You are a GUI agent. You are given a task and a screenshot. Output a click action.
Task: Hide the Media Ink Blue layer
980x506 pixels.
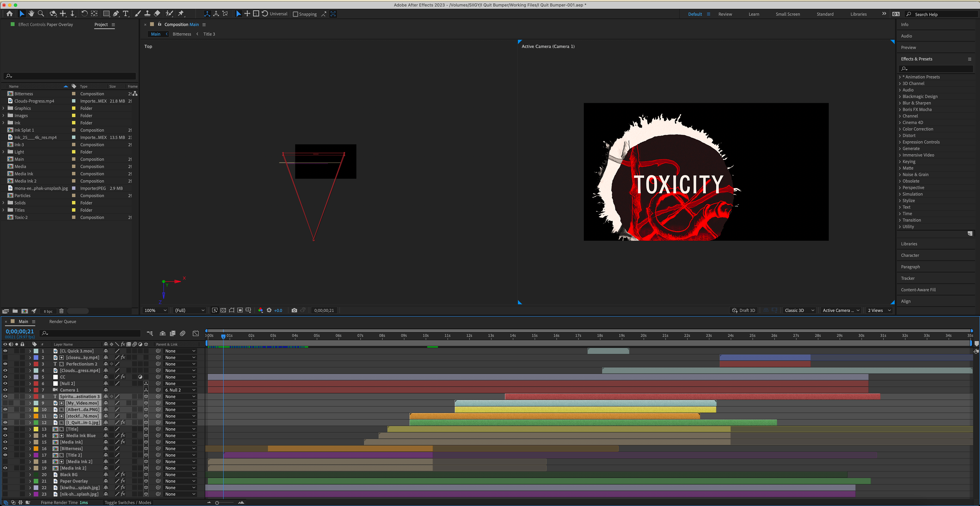pos(5,436)
